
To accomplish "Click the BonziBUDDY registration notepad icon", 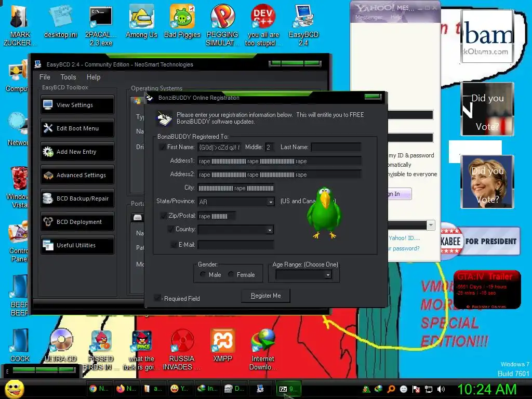I will click(x=164, y=118).
